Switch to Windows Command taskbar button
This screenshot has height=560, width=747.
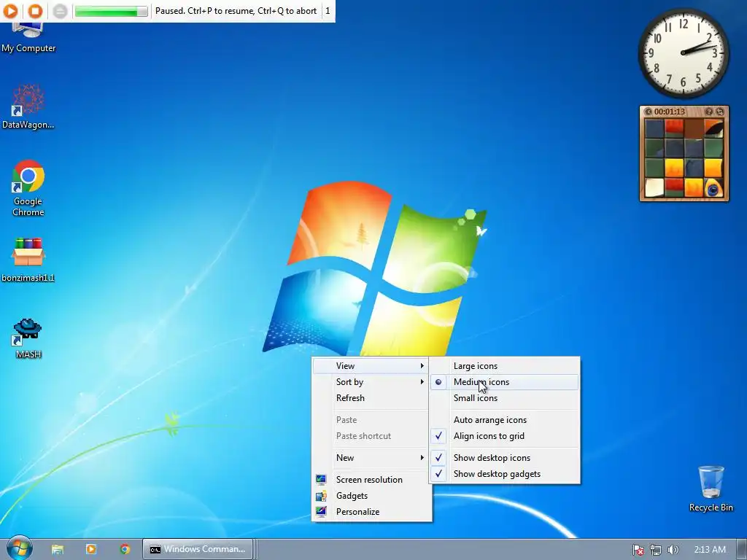point(197,549)
